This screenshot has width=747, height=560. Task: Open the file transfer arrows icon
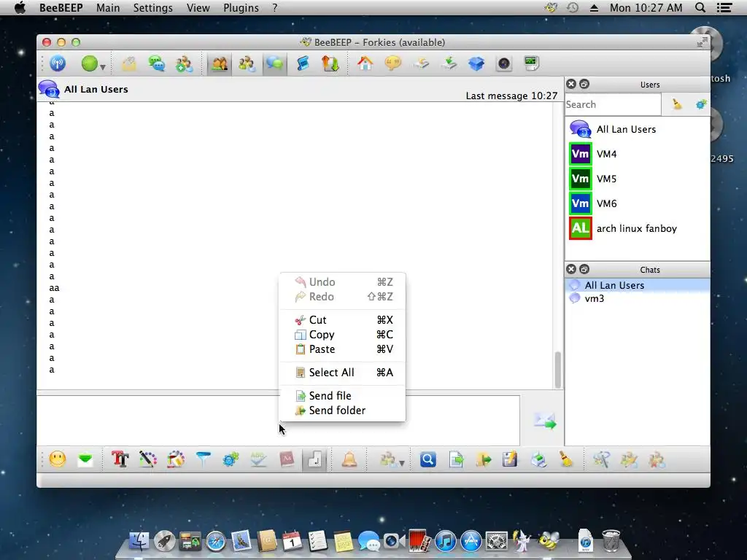[330, 64]
